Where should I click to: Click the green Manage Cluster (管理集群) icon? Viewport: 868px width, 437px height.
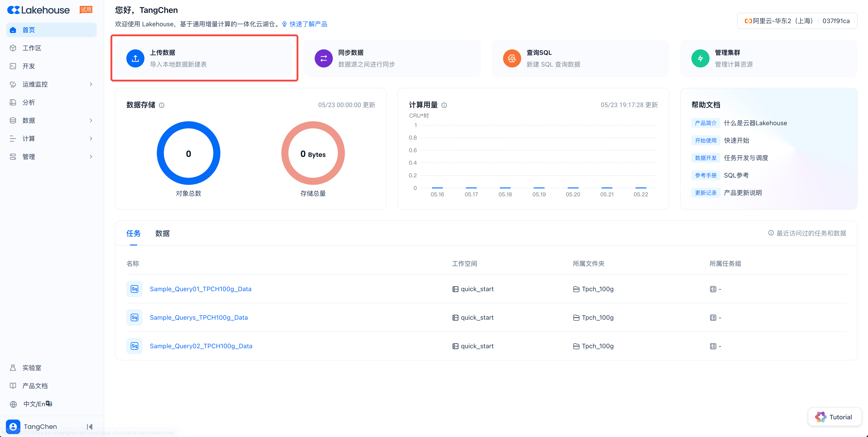click(x=700, y=58)
